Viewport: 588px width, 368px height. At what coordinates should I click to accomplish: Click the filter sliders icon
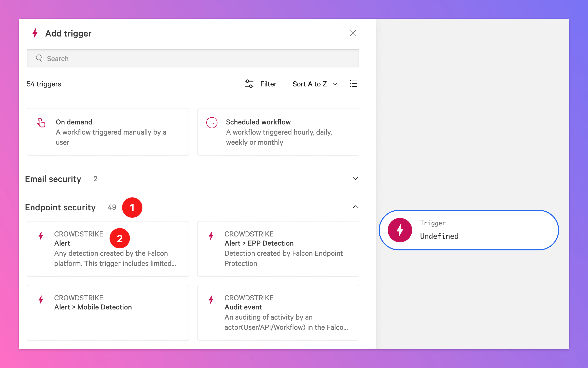249,84
